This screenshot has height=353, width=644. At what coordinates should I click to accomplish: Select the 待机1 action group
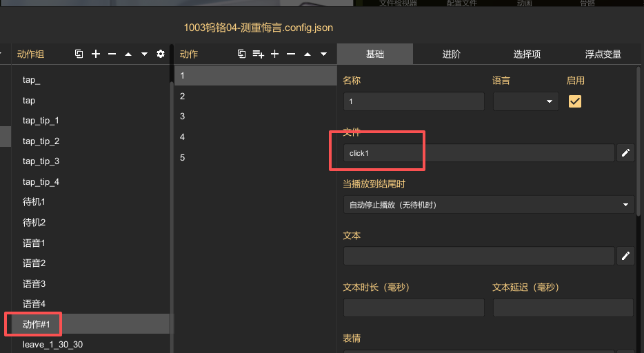tap(34, 202)
